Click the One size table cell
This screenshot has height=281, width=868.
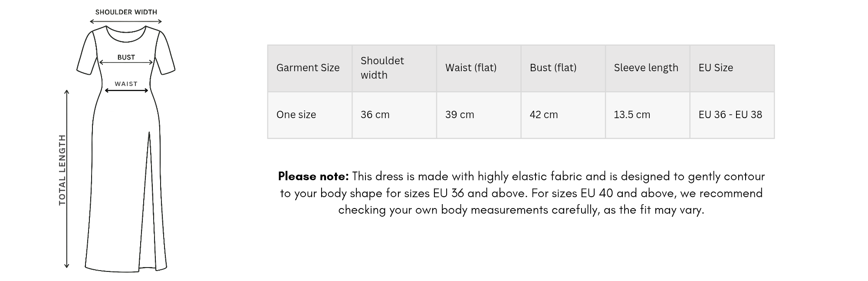296,115
